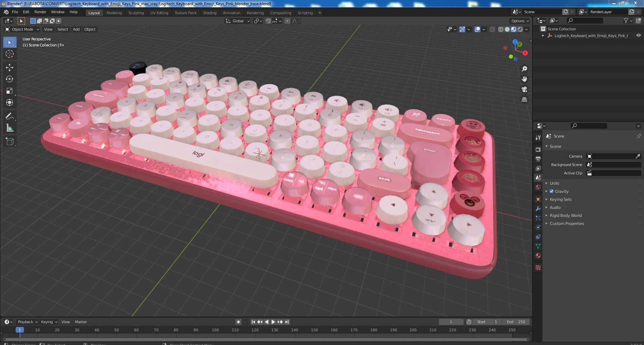This screenshot has height=345, width=644.
Task: Switch to Wireframe viewport shading
Action: [501, 29]
